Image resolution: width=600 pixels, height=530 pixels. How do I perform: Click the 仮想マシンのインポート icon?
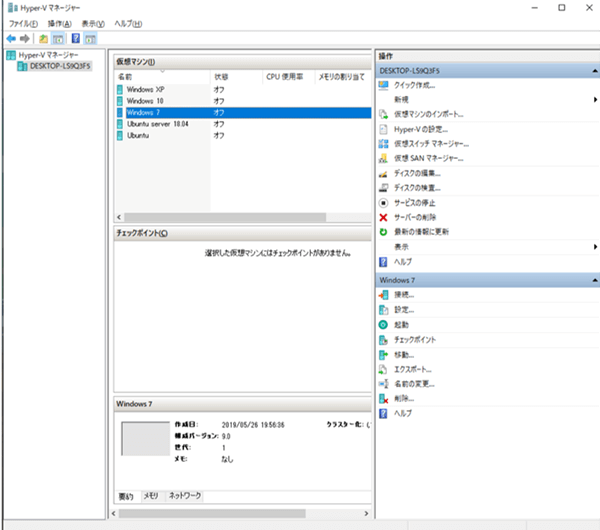(383, 114)
